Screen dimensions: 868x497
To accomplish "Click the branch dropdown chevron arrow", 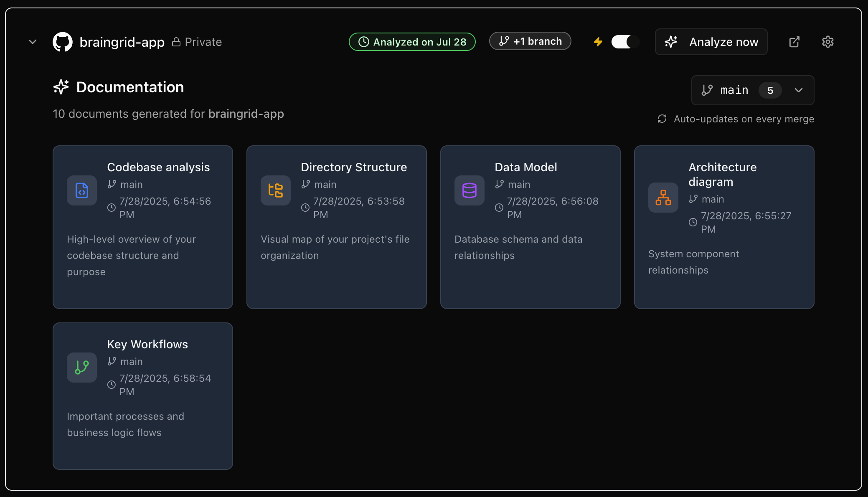I will pos(799,90).
